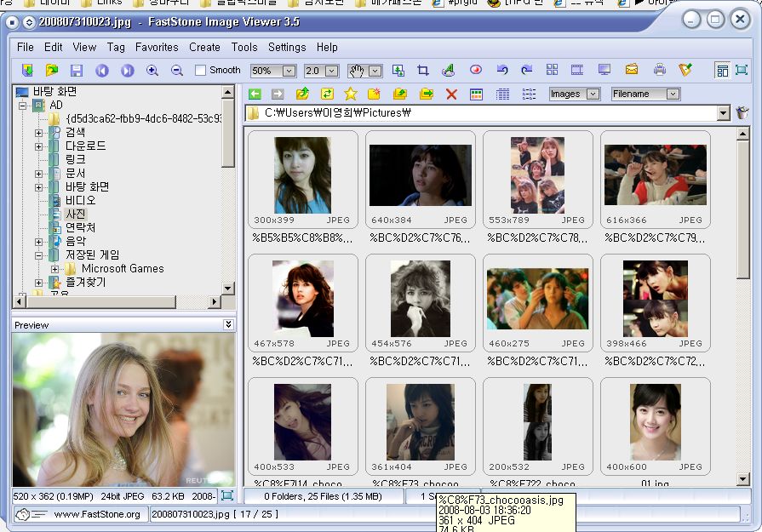The width and height of the screenshot is (762, 532).
Task: Open the 2.0 magnifier dropdown
Action: 331,71
